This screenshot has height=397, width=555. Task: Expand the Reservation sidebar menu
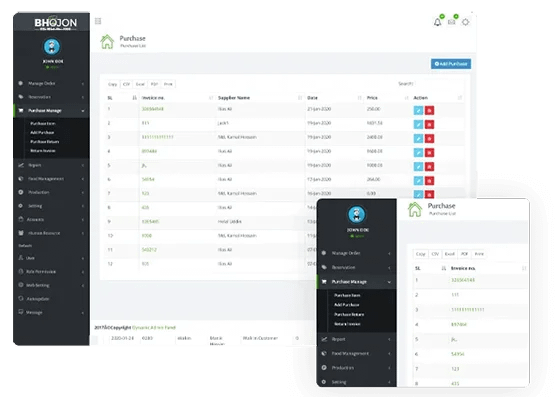tap(51, 97)
